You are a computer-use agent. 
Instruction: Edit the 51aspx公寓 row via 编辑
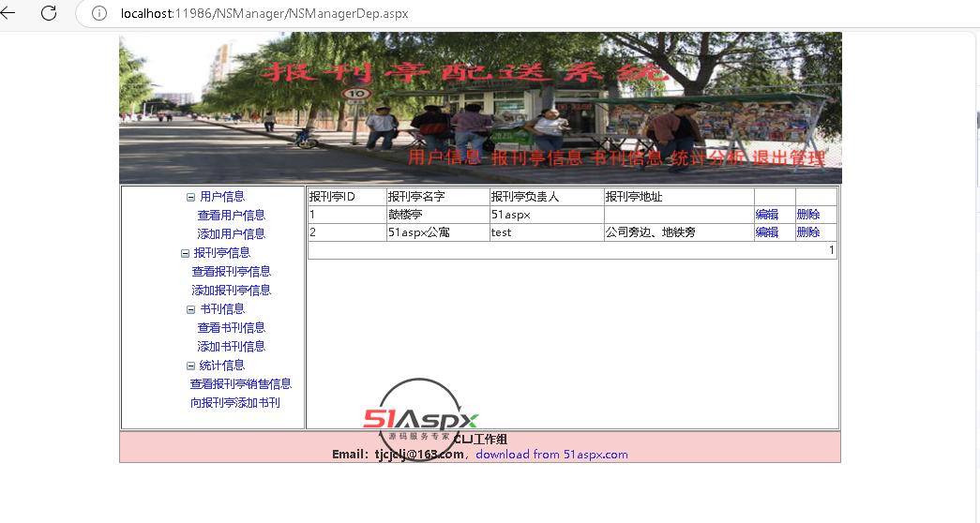pyautogui.click(x=767, y=232)
